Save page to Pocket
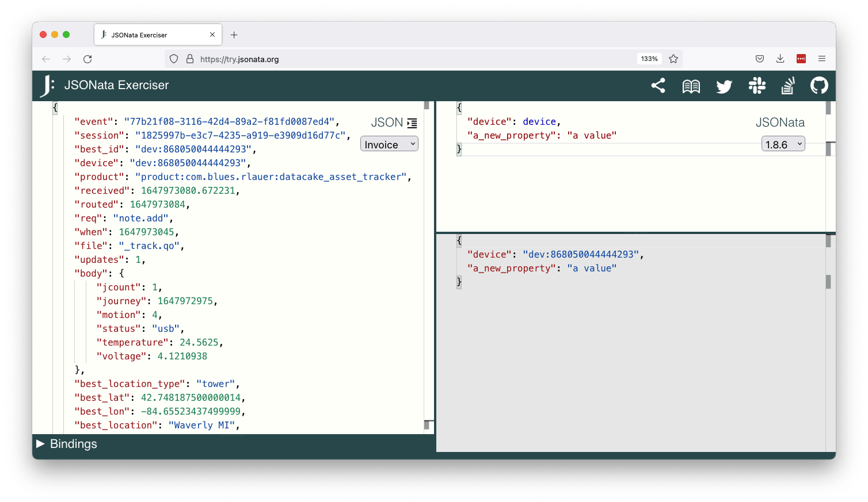This screenshot has width=868, height=502. (x=760, y=59)
